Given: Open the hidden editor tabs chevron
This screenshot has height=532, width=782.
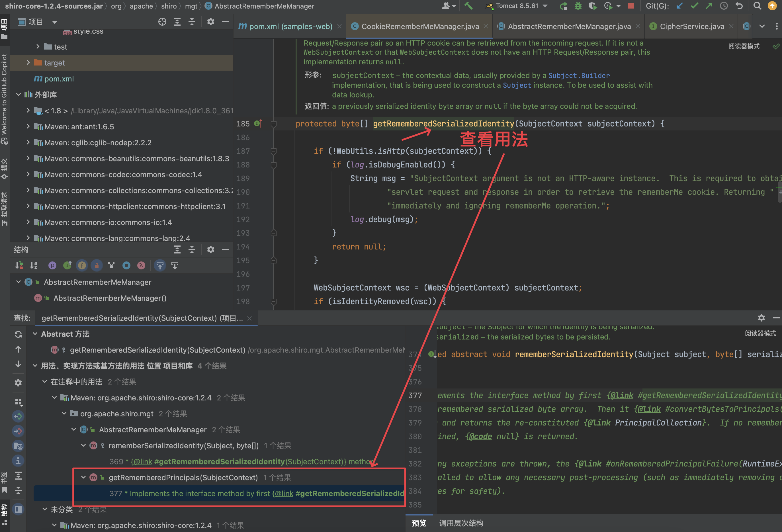Looking at the screenshot, I should [x=762, y=26].
